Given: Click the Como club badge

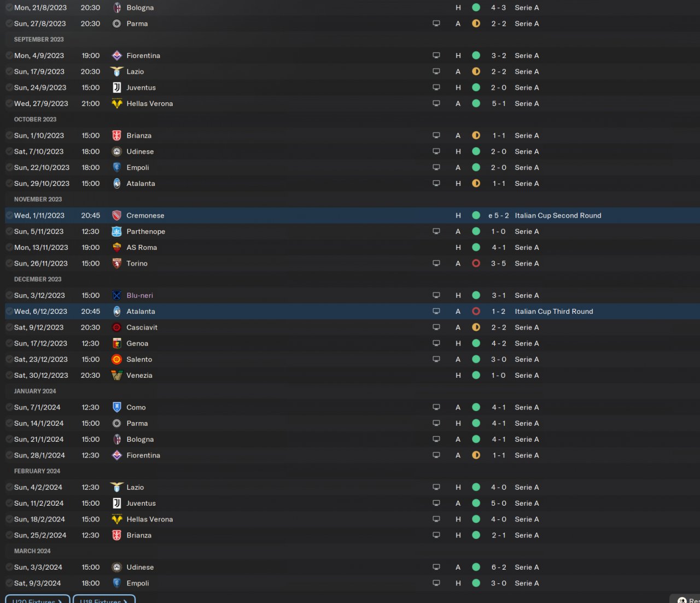Looking at the screenshot, I should pyautogui.click(x=116, y=407).
